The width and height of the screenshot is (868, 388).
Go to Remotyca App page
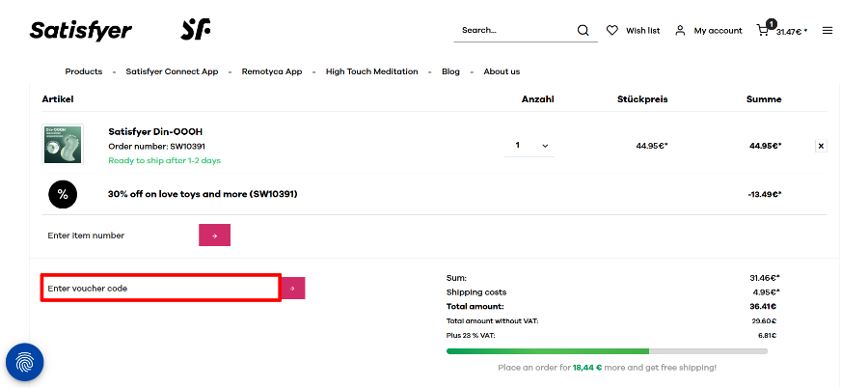[x=272, y=71]
